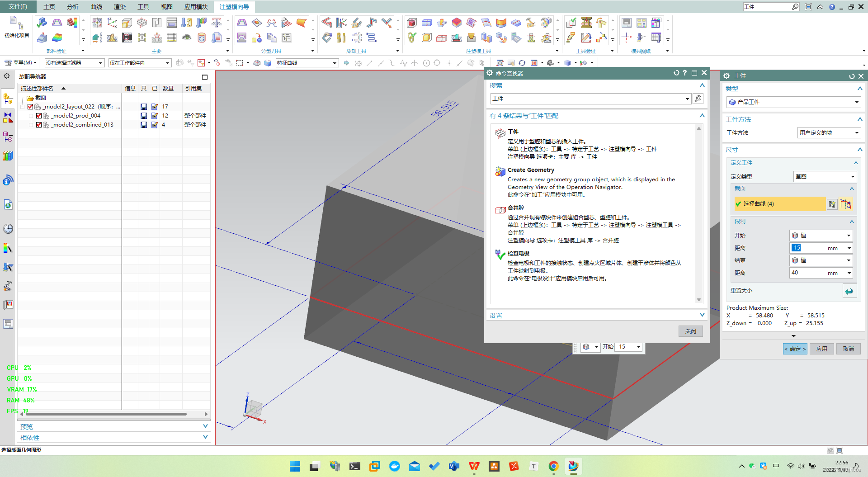
Task: Open the Analysis ribbon tab
Action: pos(72,7)
